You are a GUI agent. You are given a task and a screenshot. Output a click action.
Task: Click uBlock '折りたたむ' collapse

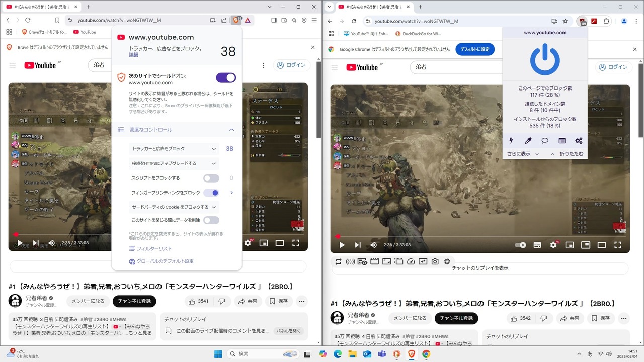568,154
